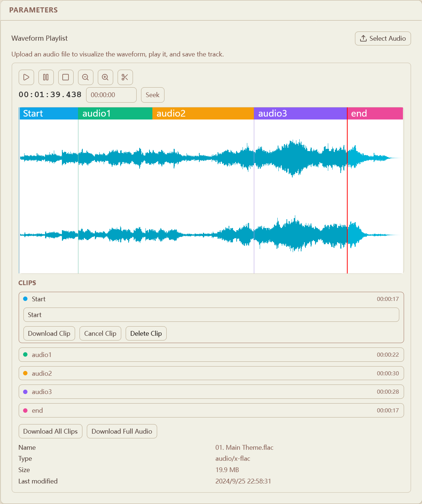Select the audio3 row in the Clips list
The image size is (422, 504).
click(x=211, y=391)
